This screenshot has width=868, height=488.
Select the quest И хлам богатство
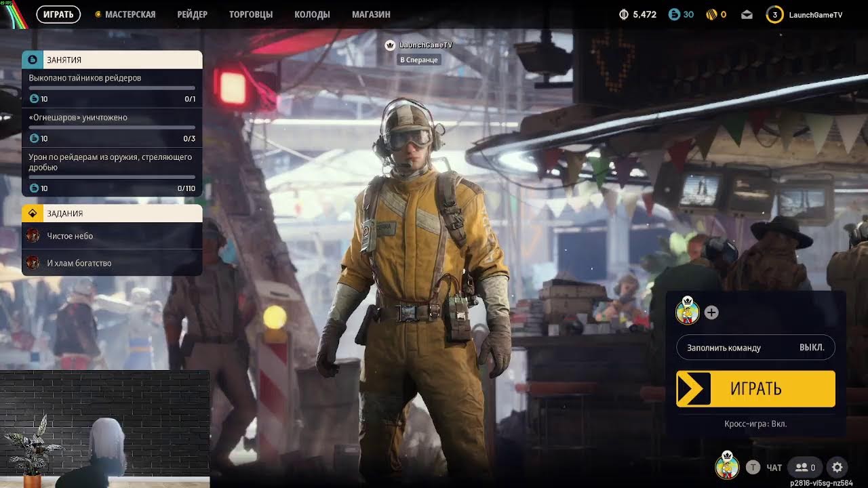click(112, 263)
